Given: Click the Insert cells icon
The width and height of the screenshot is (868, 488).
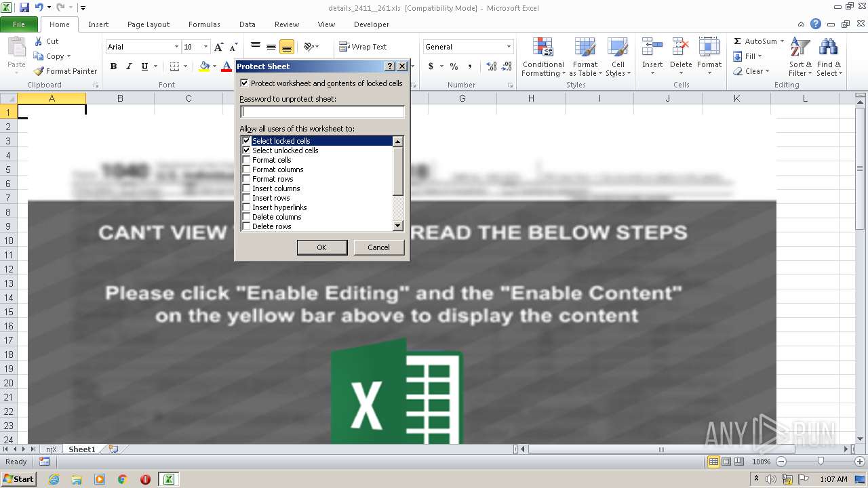Looking at the screenshot, I should [x=652, y=47].
